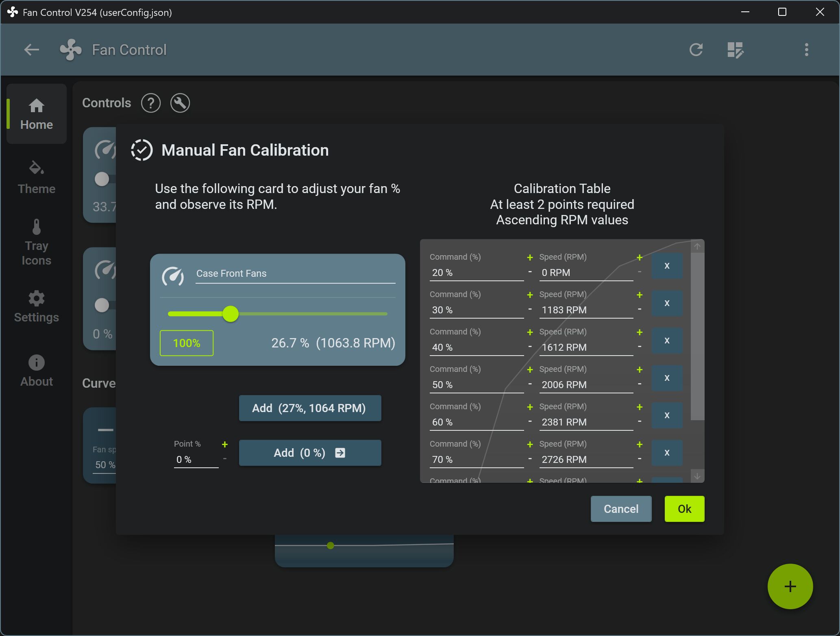This screenshot has height=636, width=840.
Task: Decrease the 2006 RPM speed value
Action: point(640,384)
